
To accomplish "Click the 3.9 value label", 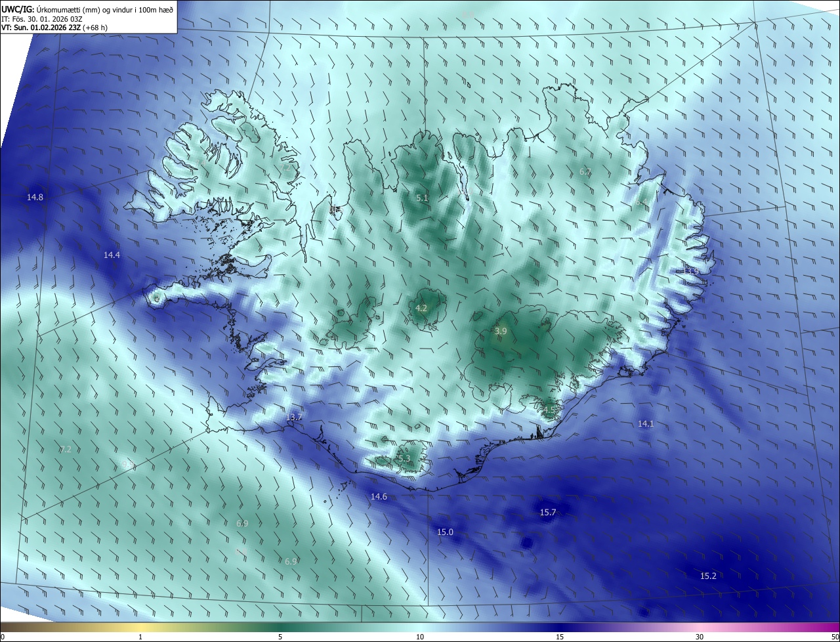I will coord(501,332).
